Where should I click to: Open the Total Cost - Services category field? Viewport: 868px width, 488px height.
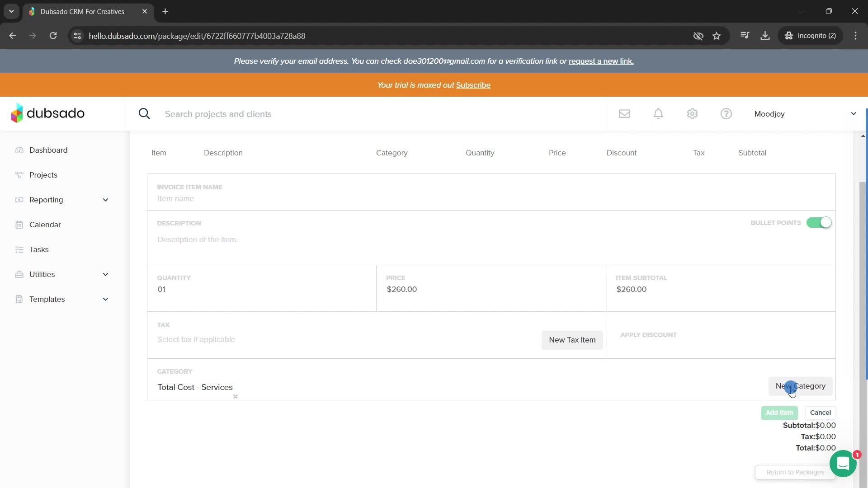coord(459,387)
